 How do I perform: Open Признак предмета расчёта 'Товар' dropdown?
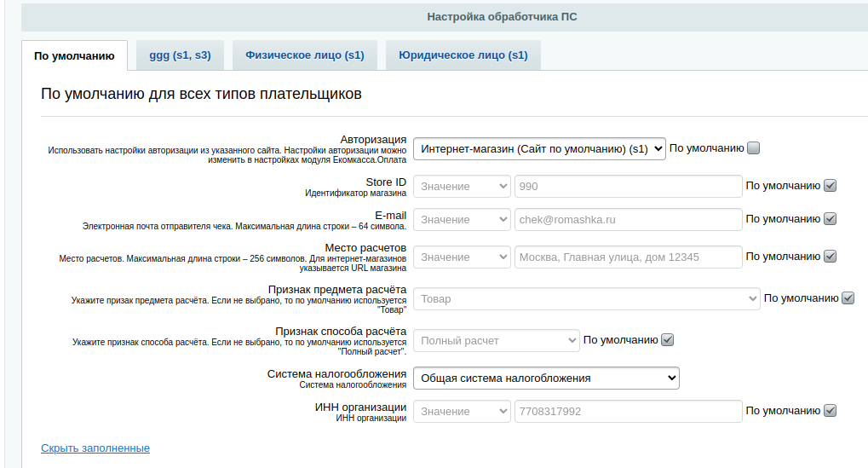pyautogui.click(x=586, y=299)
